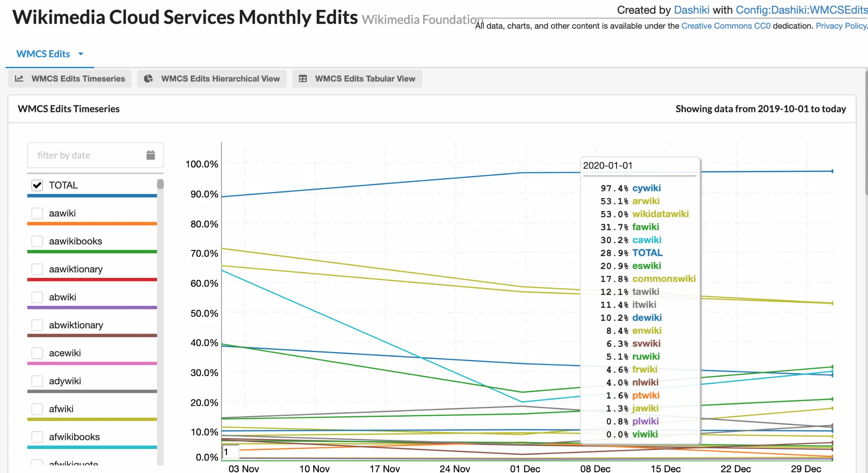Screen dimensions: 868x473
Task: Click the 'svwiki' entry in tooltip
Action: click(646, 344)
